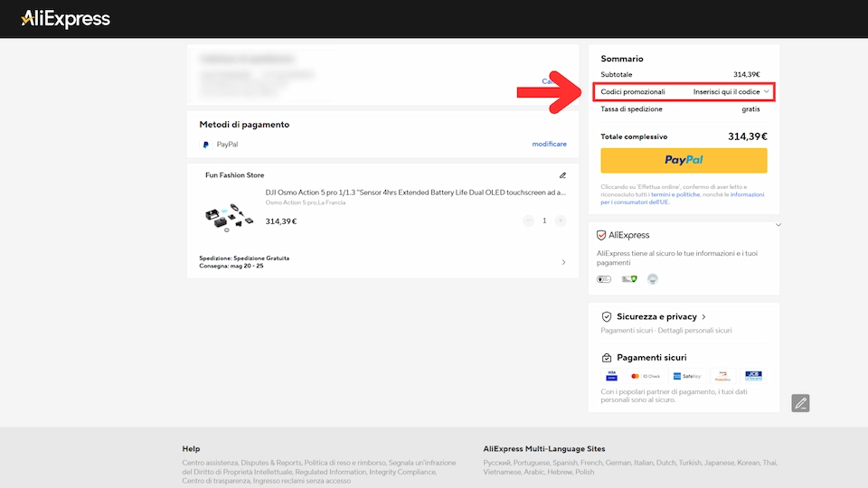868x488 pixels.
Task: Go to AliExpress home via logo
Action: (x=66, y=19)
